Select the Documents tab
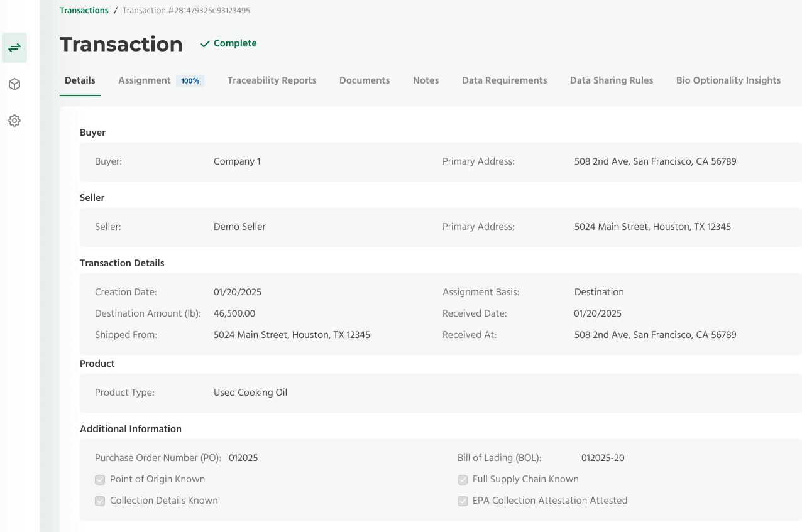Image resolution: width=802 pixels, height=532 pixels. click(365, 80)
